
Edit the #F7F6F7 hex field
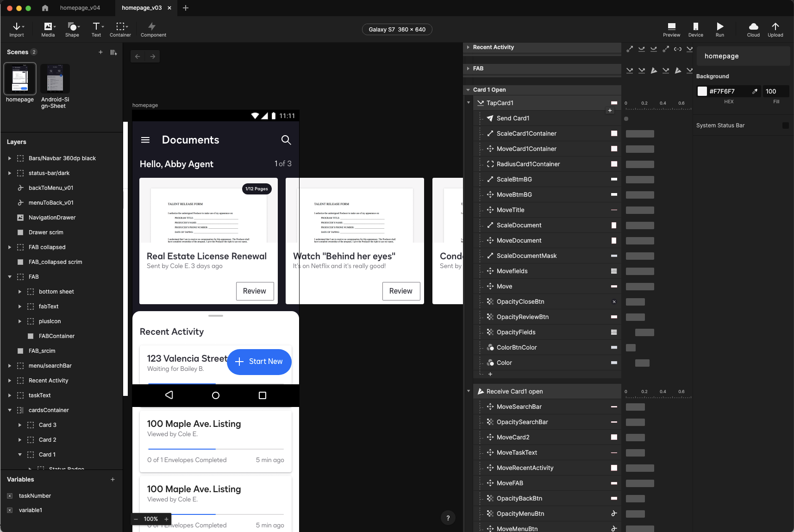(728, 91)
